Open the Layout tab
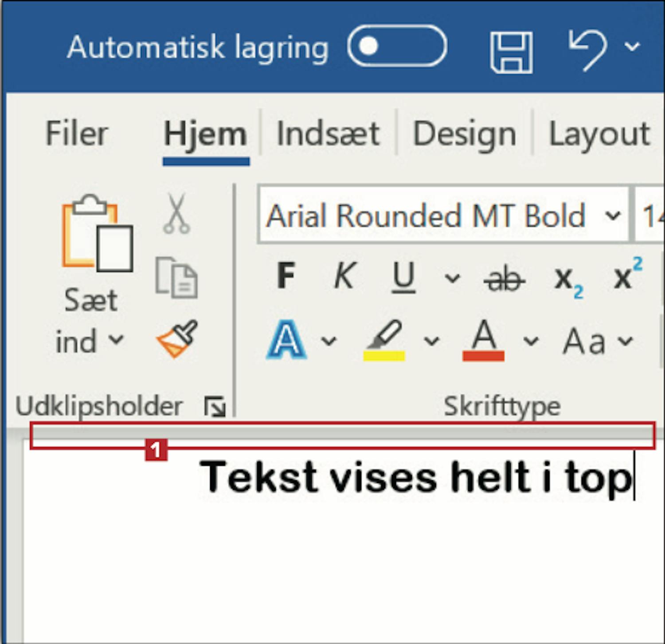This screenshot has width=665, height=644. point(599,134)
